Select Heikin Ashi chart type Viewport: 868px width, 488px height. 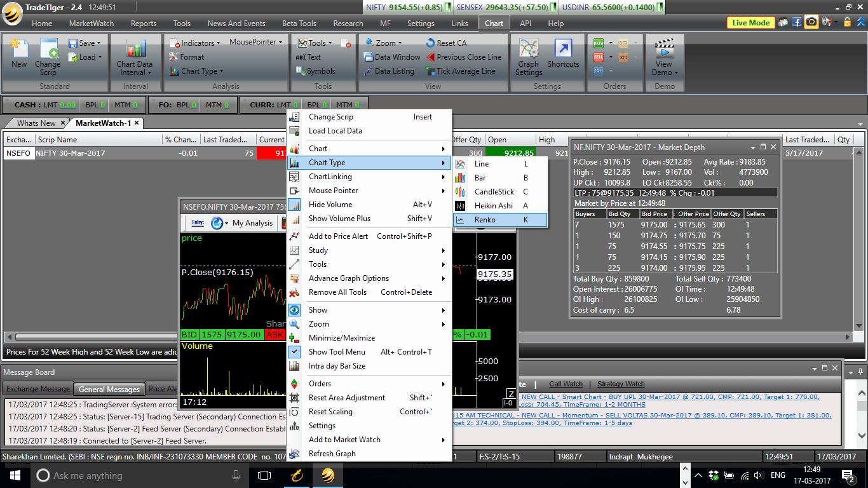pos(499,206)
